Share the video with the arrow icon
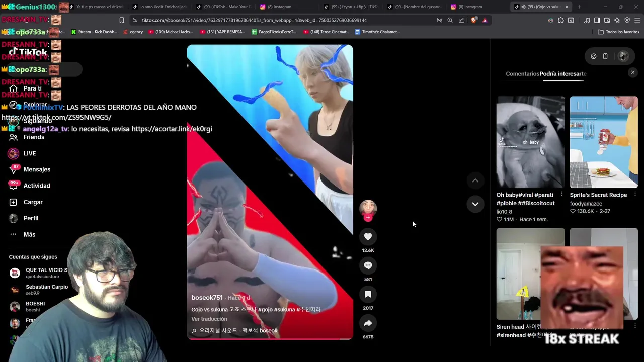 click(x=368, y=323)
